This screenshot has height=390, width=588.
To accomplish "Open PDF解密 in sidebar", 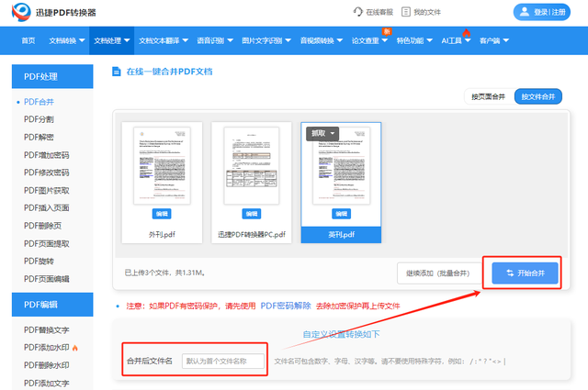I will pyautogui.click(x=39, y=137).
